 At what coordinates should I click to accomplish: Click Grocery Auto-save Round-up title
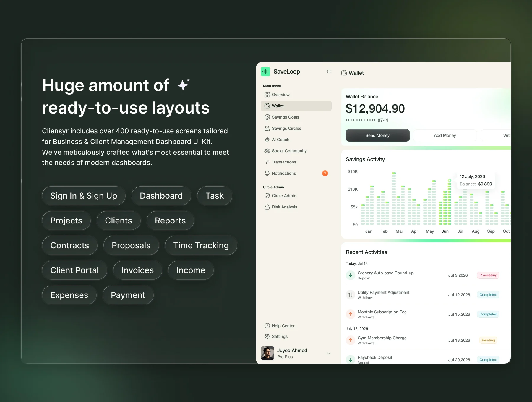click(386, 273)
